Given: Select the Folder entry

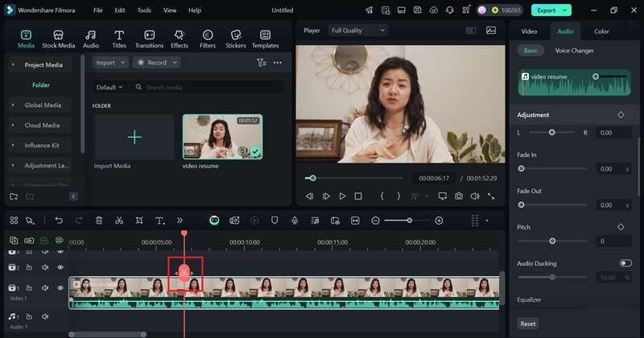Looking at the screenshot, I should (x=41, y=85).
